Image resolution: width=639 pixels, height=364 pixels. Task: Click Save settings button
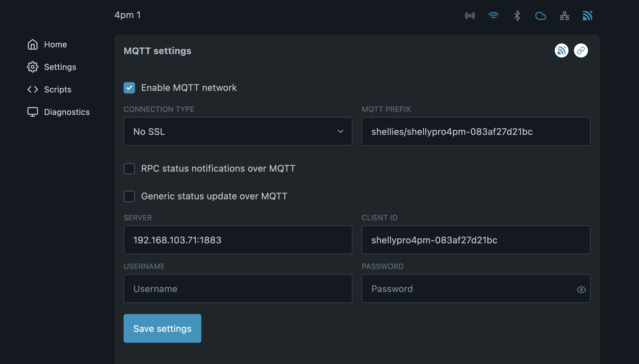point(162,328)
